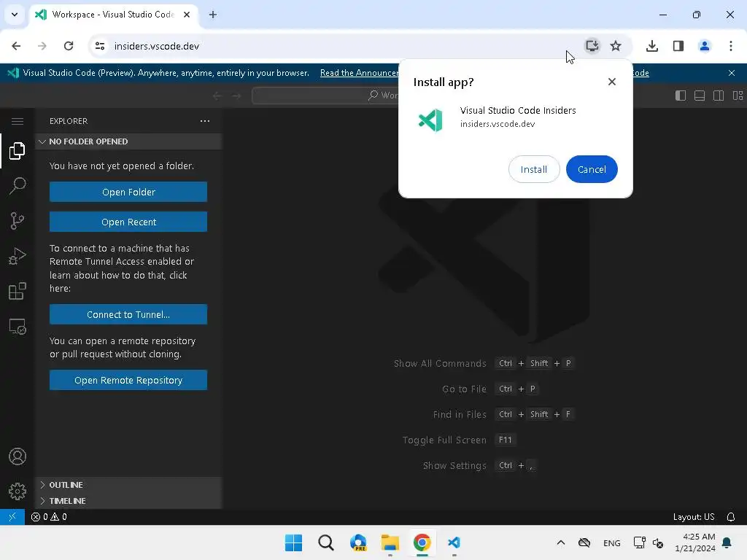Open the Customize Layout icon
The image size is (747, 560).
(x=738, y=96)
